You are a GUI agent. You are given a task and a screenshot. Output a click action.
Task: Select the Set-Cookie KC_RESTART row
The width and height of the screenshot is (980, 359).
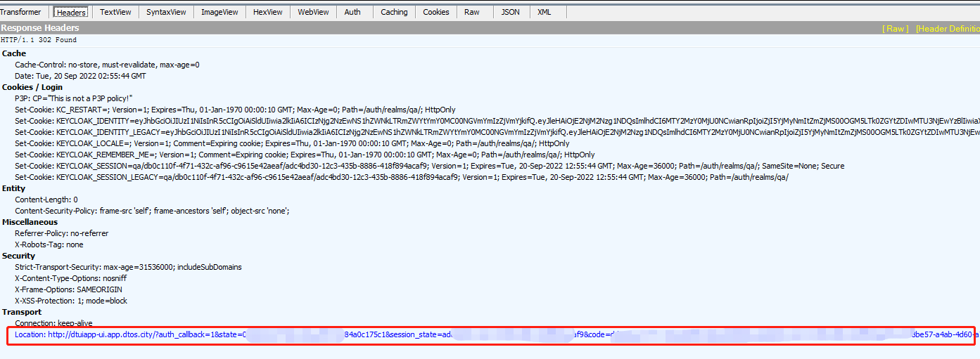click(x=235, y=110)
